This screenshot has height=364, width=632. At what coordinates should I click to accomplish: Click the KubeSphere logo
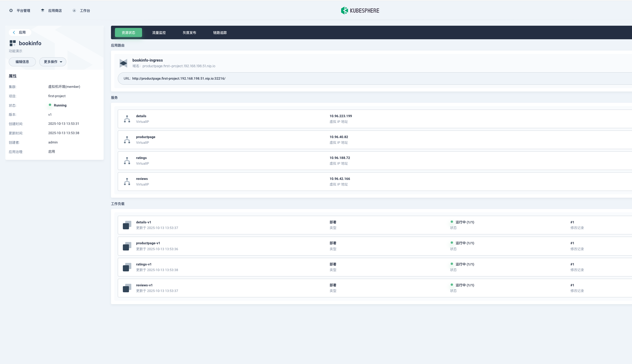point(360,11)
